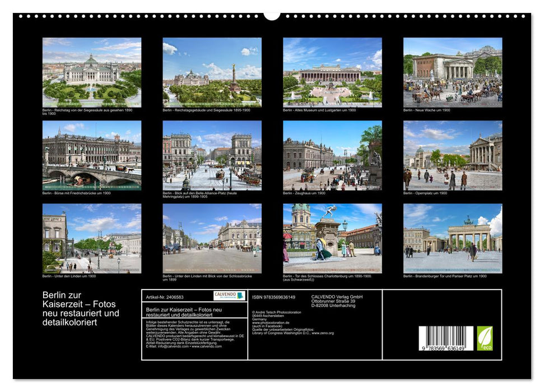Open the Reichstagsgebäude und Siegessäule photo
The image size is (544, 392).
click(x=212, y=72)
